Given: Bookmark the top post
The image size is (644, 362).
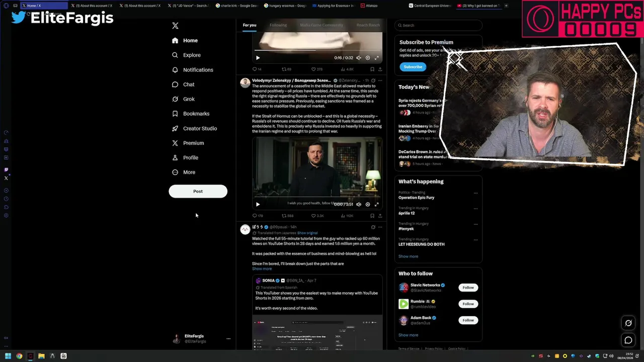Looking at the screenshot, I should 372,69.
